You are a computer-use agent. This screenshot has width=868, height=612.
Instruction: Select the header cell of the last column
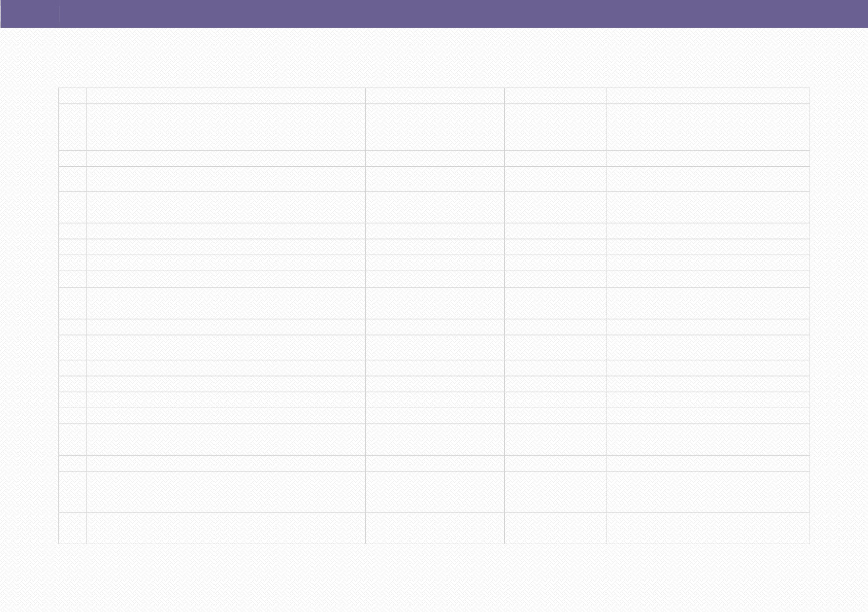click(x=708, y=95)
